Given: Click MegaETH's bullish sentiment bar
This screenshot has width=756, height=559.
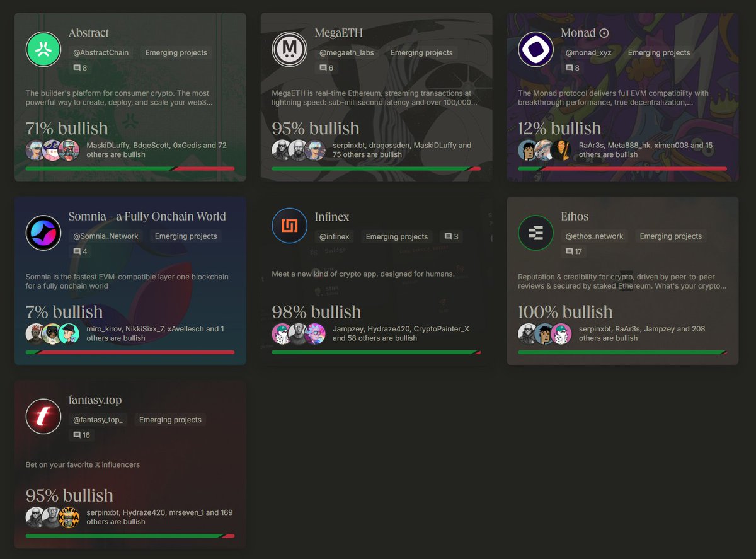Looking at the screenshot, I should pyautogui.click(x=377, y=168).
